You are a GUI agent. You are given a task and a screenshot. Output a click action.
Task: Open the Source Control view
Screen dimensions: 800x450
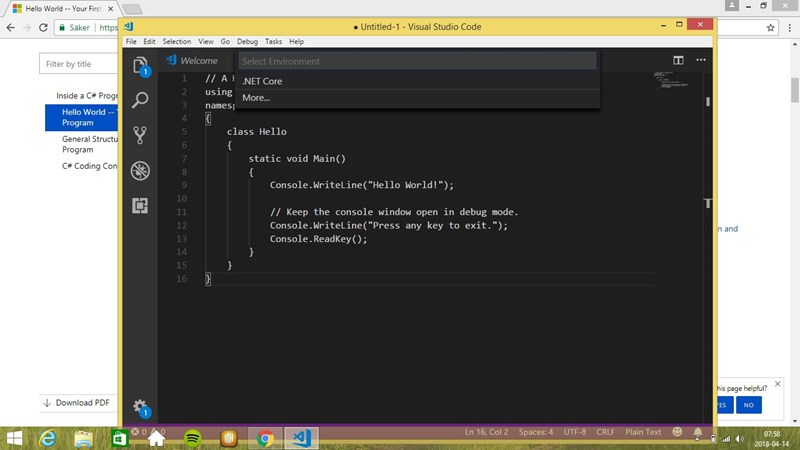[140, 134]
